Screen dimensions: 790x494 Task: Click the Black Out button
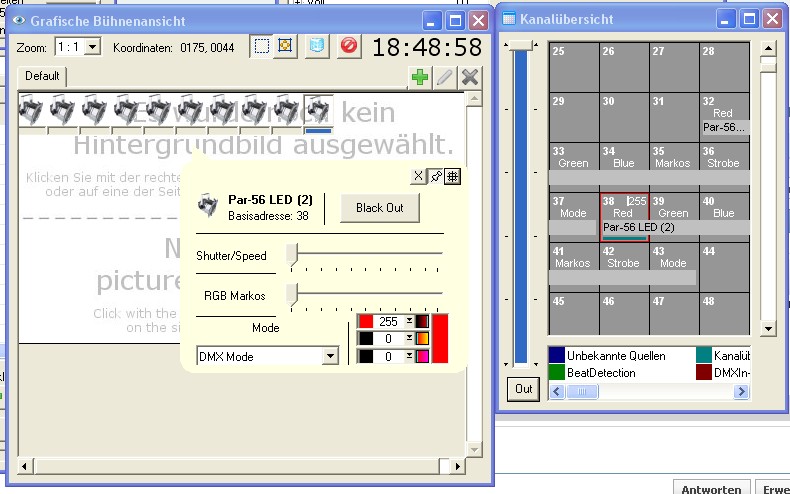click(x=380, y=208)
